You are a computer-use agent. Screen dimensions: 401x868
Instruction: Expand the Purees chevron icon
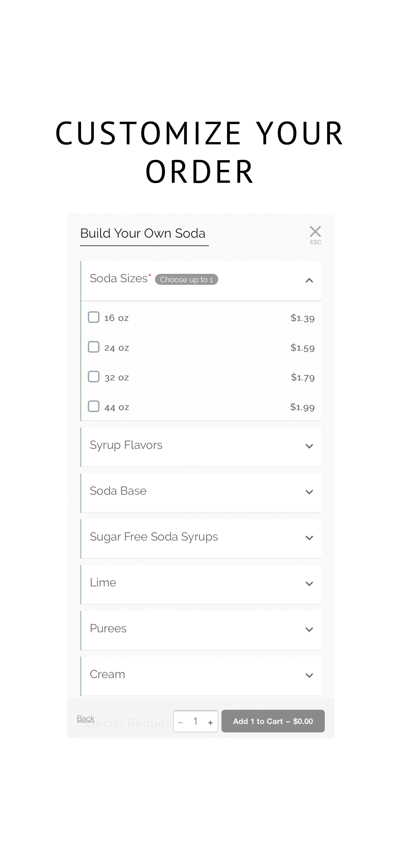click(309, 629)
